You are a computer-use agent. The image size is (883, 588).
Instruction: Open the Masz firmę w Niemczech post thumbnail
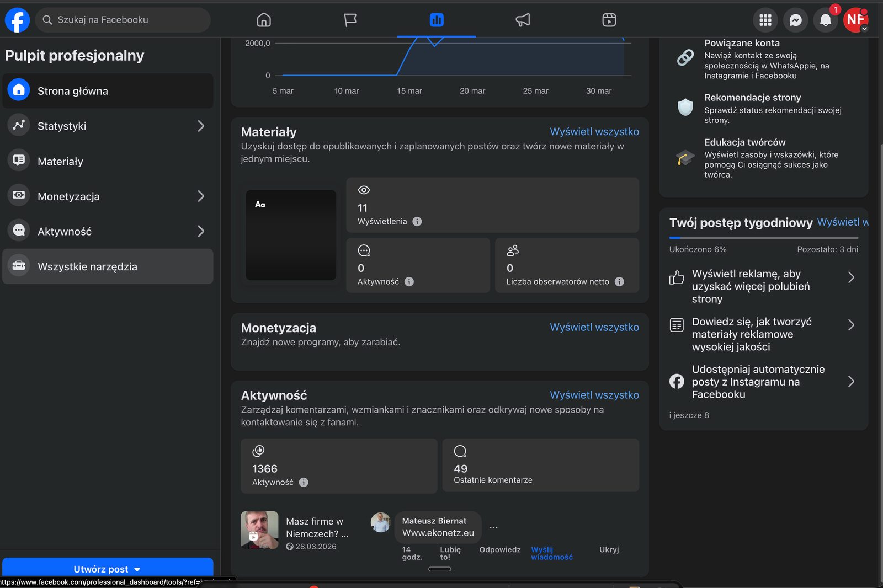click(259, 530)
